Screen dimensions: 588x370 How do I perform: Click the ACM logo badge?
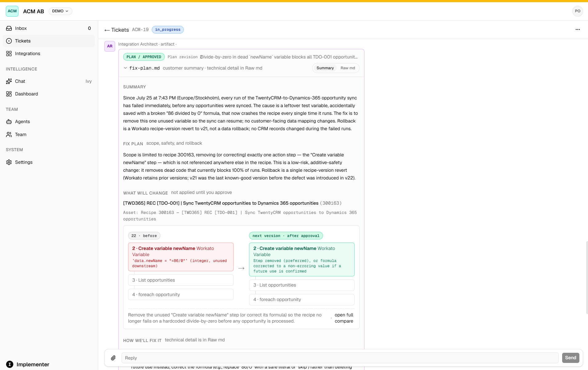(12, 11)
